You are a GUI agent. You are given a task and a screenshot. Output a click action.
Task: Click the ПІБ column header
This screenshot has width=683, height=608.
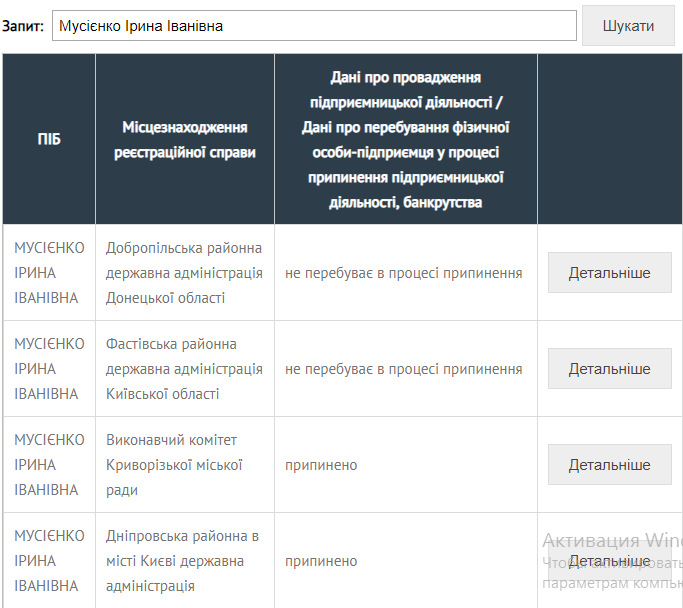tap(49, 139)
